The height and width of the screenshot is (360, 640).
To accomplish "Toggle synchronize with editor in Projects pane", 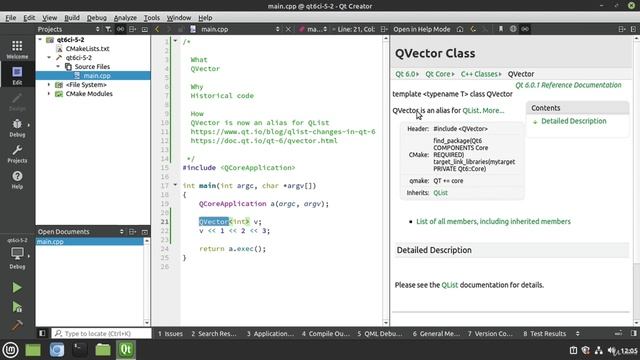I will (120, 29).
